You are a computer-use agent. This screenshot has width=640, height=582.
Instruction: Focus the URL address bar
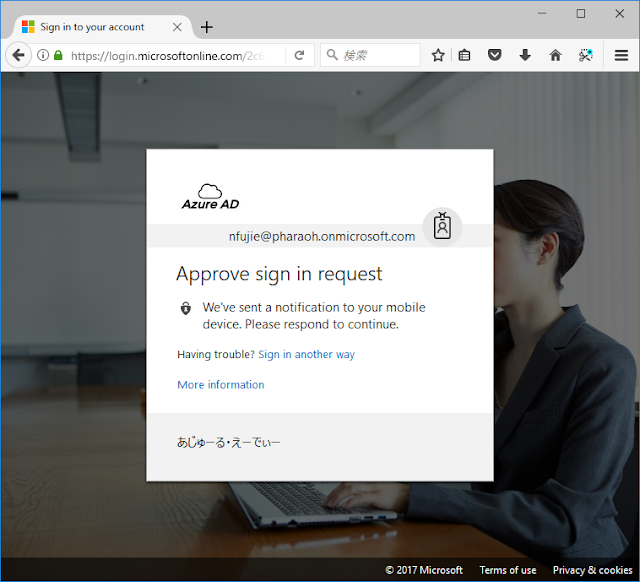[x=167, y=56]
